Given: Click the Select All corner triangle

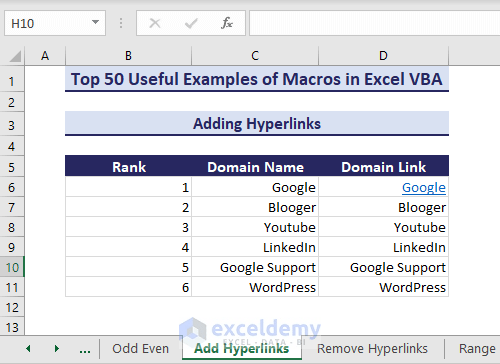Looking at the screenshot, I should point(15,56).
